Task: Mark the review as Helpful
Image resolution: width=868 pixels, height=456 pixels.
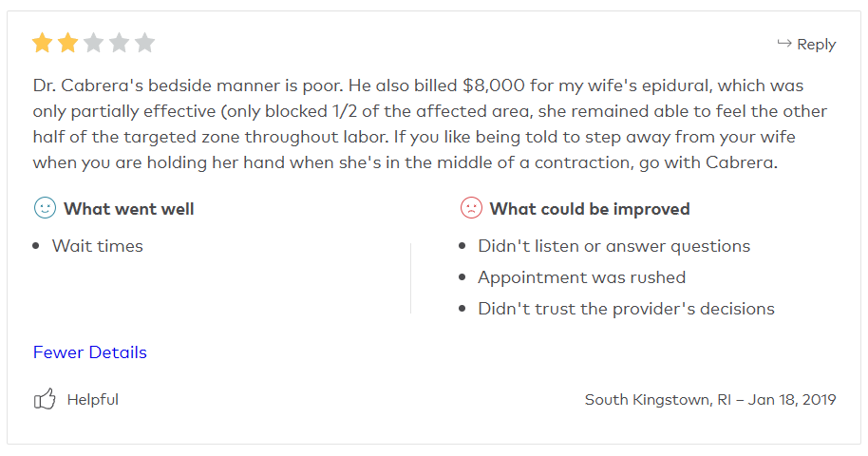Action: (x=92, y=400)
